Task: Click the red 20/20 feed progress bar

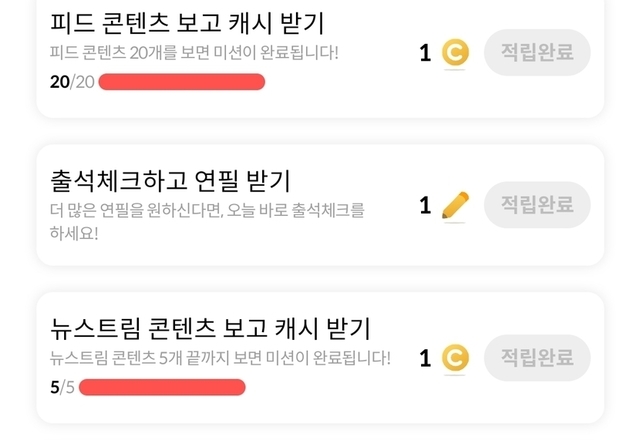Action: 182,82
